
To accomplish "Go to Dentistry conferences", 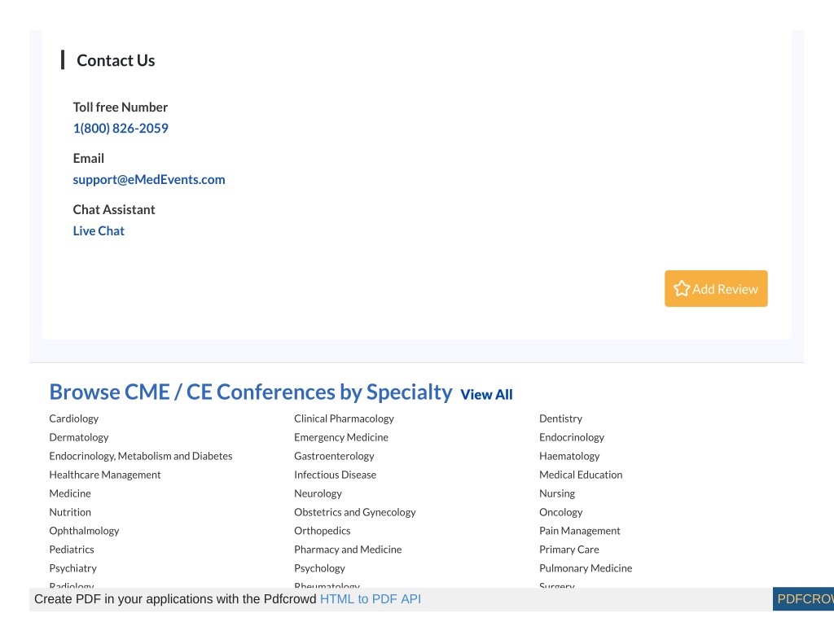I will (560, 418).
